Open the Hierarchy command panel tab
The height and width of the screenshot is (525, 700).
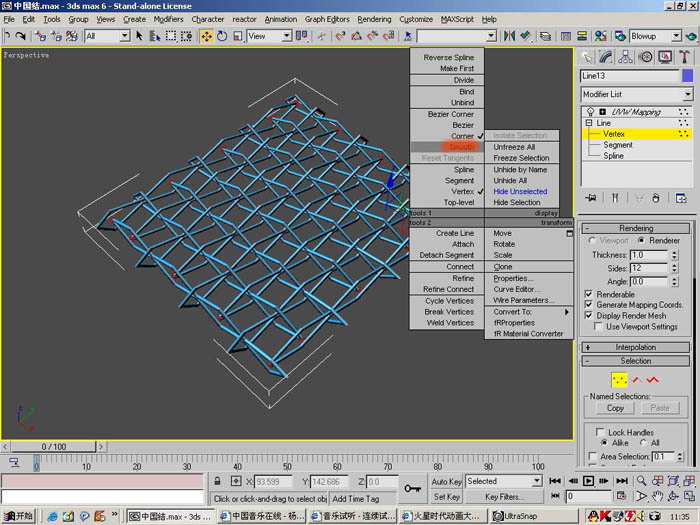[x=625, y=57]
